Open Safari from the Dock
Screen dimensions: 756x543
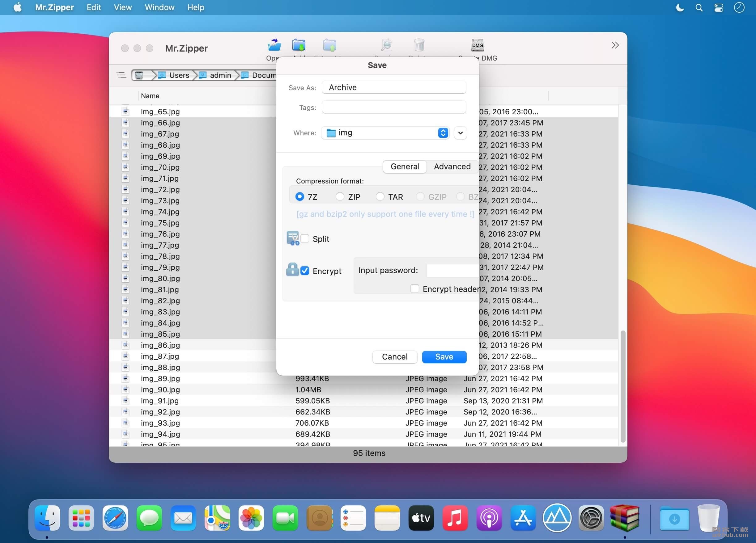click(115, 518)
